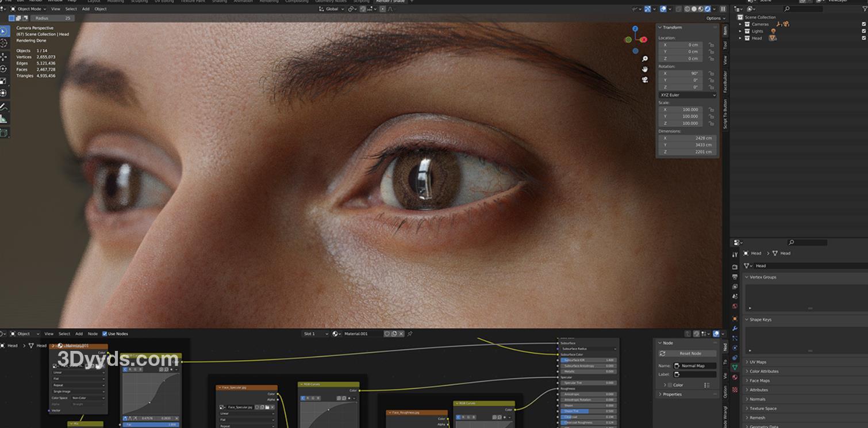Click the Radius value field

(52, 18)
